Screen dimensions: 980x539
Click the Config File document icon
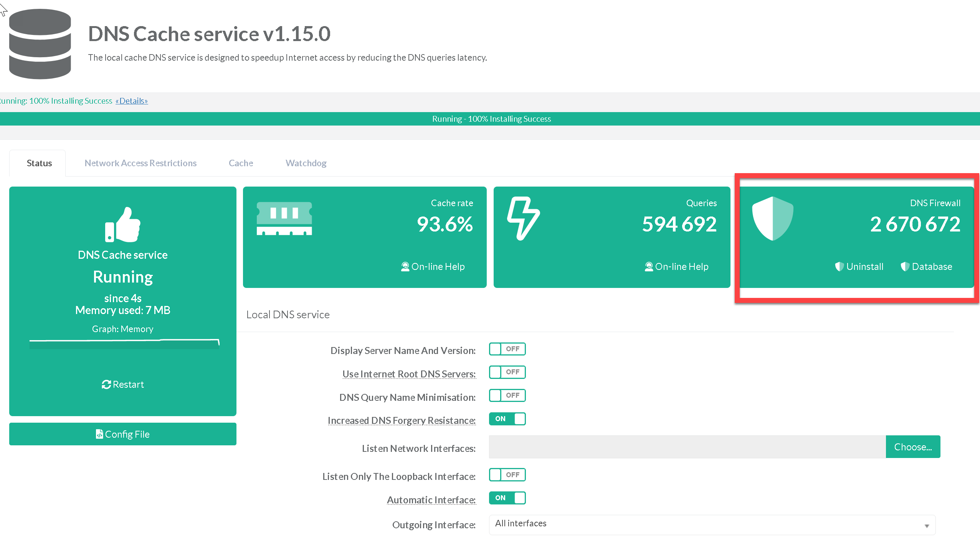99,434
